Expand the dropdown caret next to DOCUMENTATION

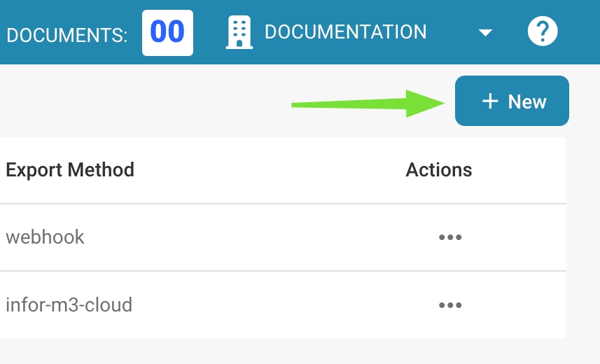tap(486, 33)
